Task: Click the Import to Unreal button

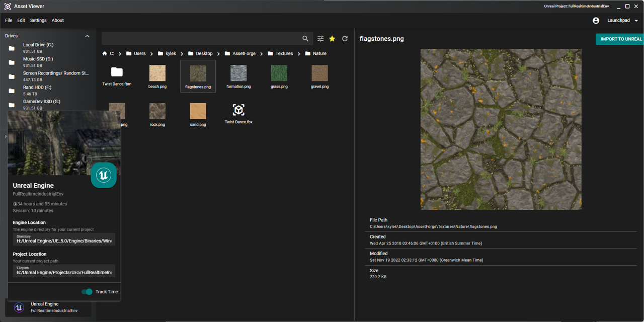Action: point(620,39)
